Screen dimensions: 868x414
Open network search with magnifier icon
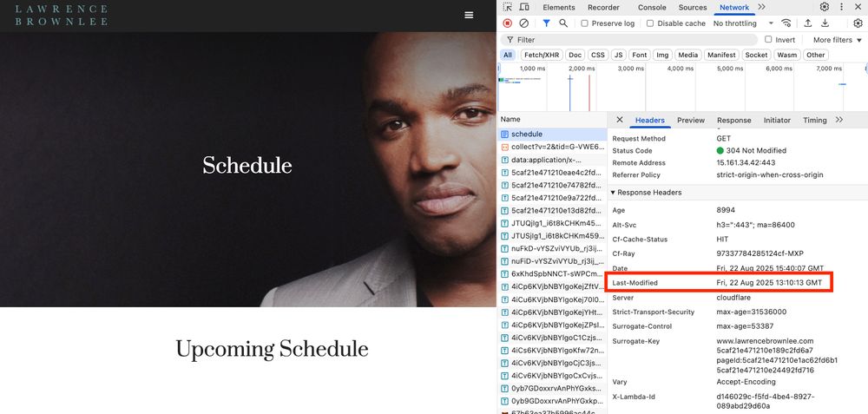coord(563,23)
